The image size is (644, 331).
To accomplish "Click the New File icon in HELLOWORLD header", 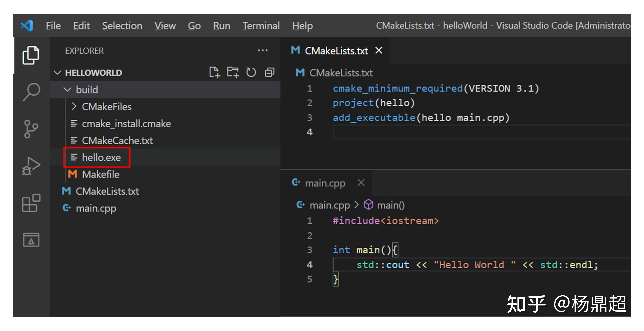I will pos(214,72).
